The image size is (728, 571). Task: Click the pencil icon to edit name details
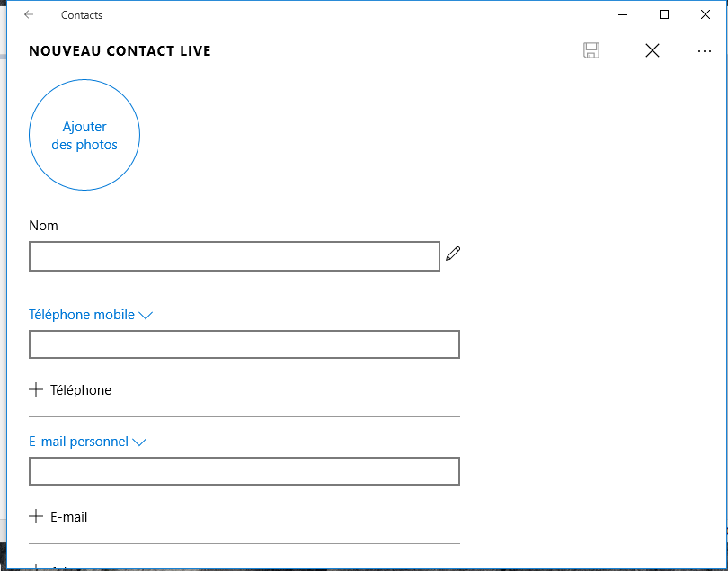click(x=453, y=254)
